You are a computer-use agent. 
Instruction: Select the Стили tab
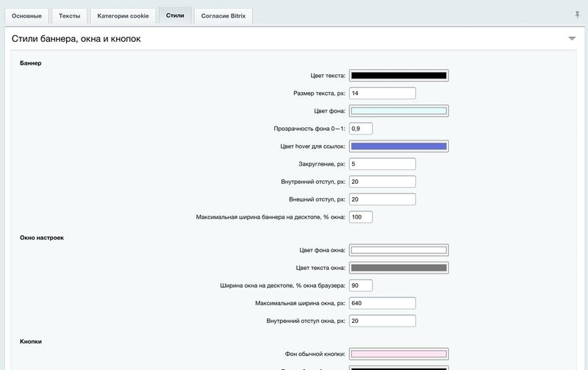pos(175,15)
